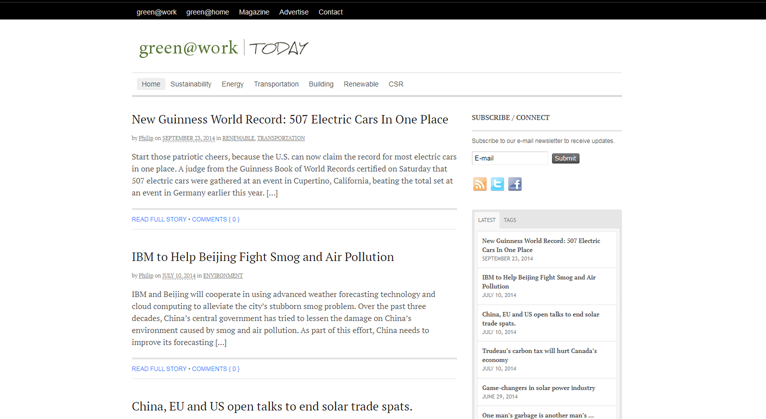
Task: Open Contact in the top bar
Action: (x=331, y=12)
